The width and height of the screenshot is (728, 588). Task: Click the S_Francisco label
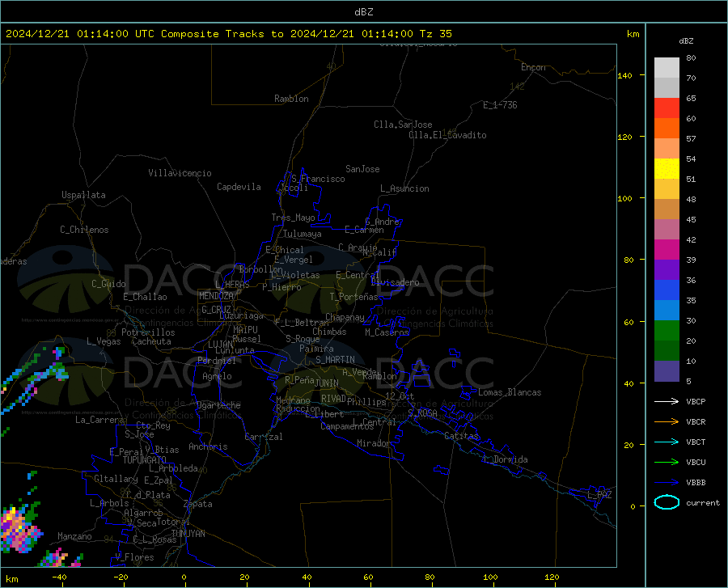coord(318,179)
